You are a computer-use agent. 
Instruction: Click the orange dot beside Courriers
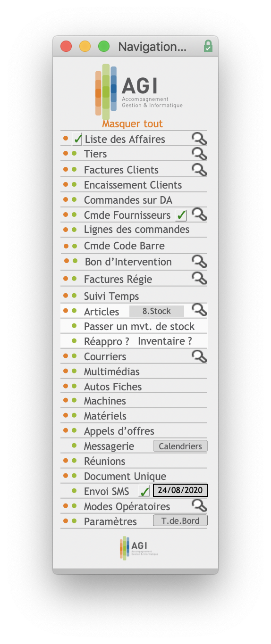tap(66, 356)
